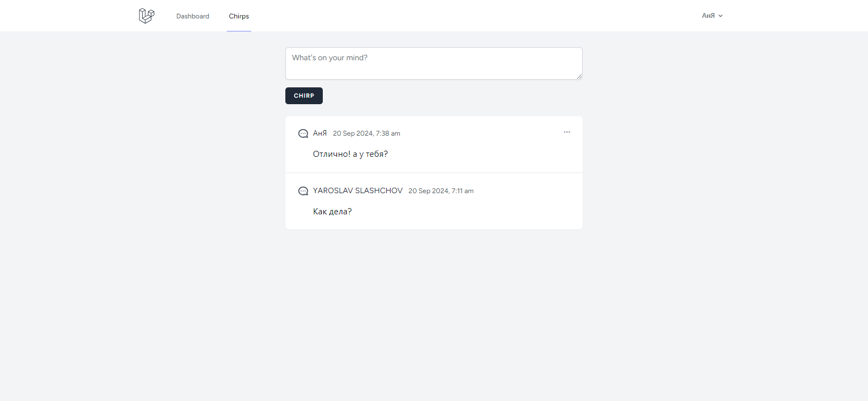Viewport: 868px width, 401px height.
Task: Open the three-dot options menu on Аня's chirp
Action: pos(567,132)
